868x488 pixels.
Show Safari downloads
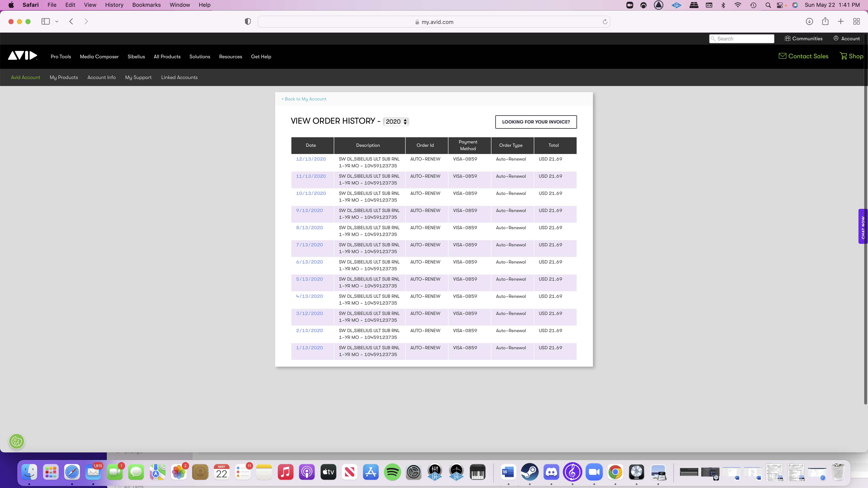tap(809, 22)
